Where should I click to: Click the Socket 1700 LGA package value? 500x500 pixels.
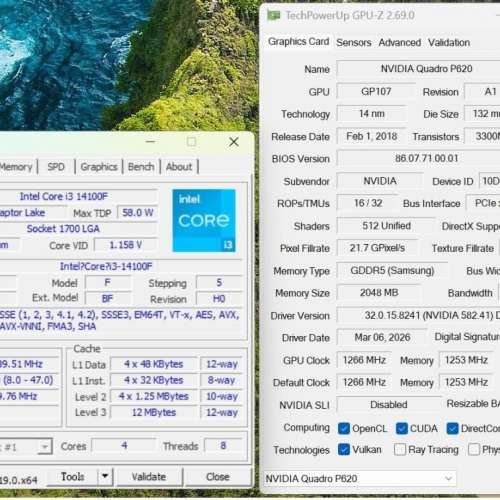point(79,229)
